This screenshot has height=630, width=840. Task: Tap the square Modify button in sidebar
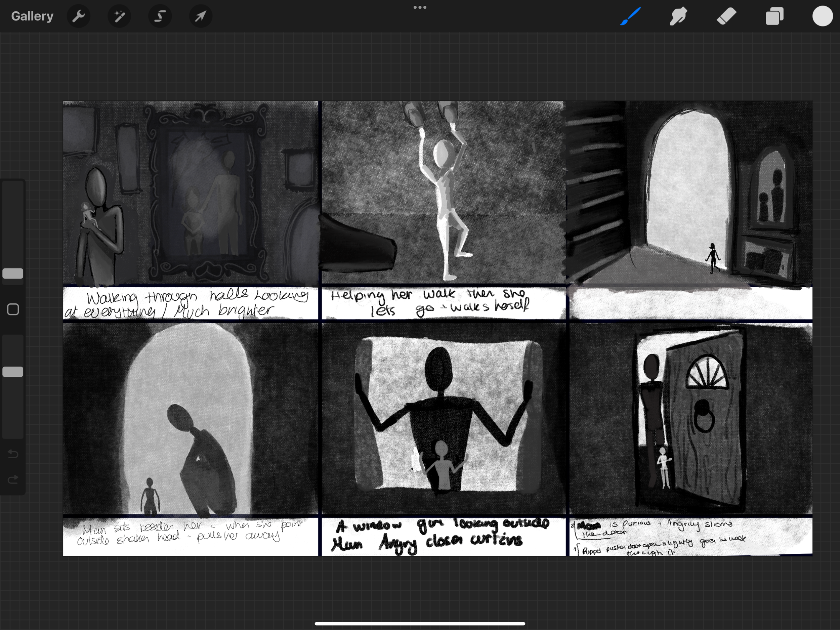click(13, 309)
